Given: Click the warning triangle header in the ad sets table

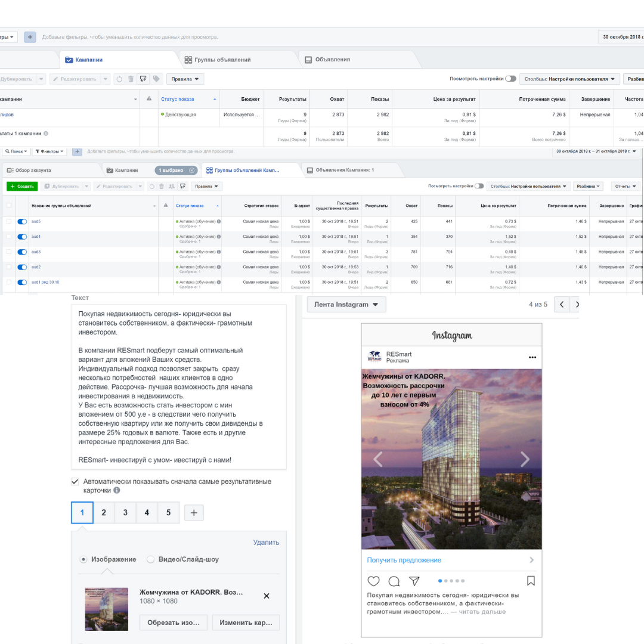Looking at the screenshot, I should [x=166, y=205].
